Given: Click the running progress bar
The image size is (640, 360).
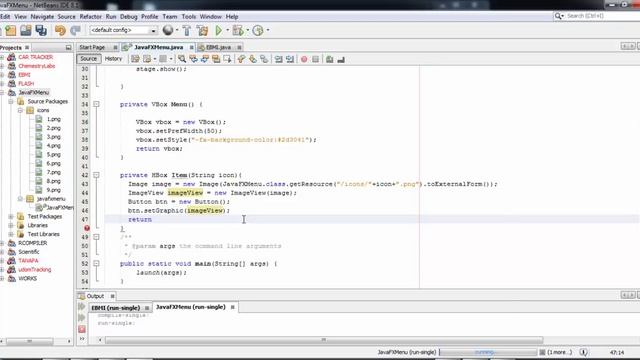Looking at the screenshot, I should tap(488, 352).
